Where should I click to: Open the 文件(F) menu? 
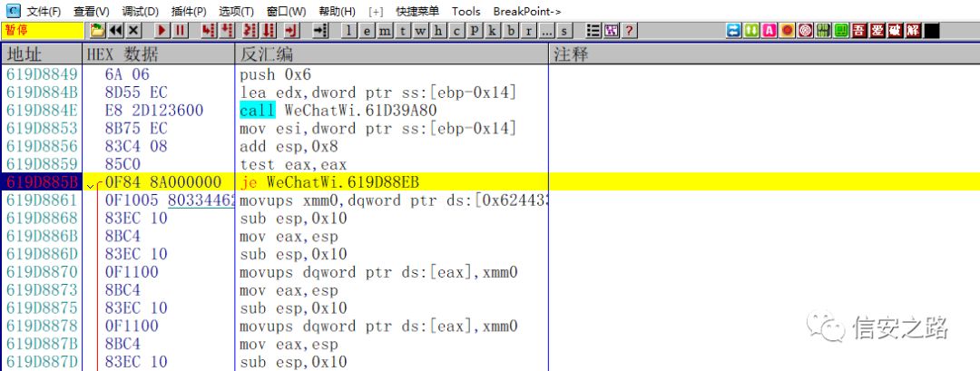click(x=44, y=11)
